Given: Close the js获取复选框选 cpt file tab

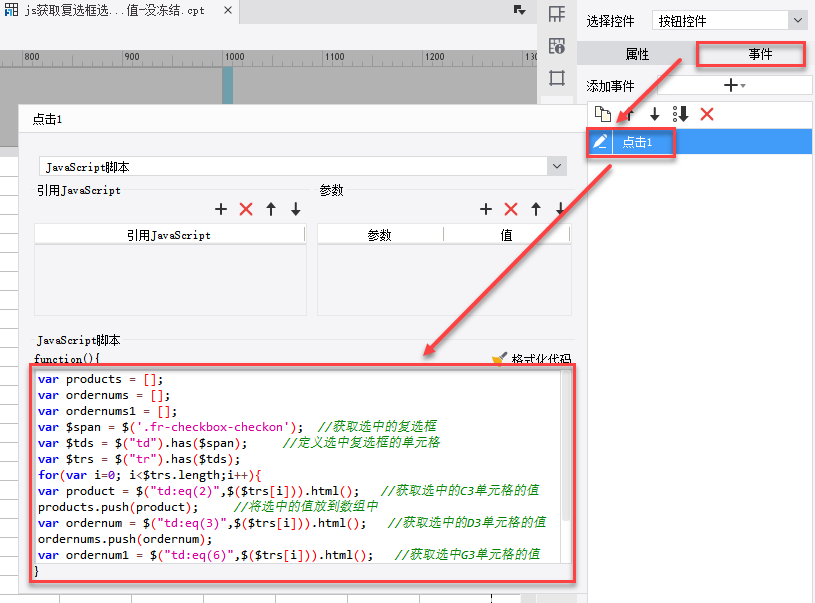Looking at the screenshot, I should (228, 10).
